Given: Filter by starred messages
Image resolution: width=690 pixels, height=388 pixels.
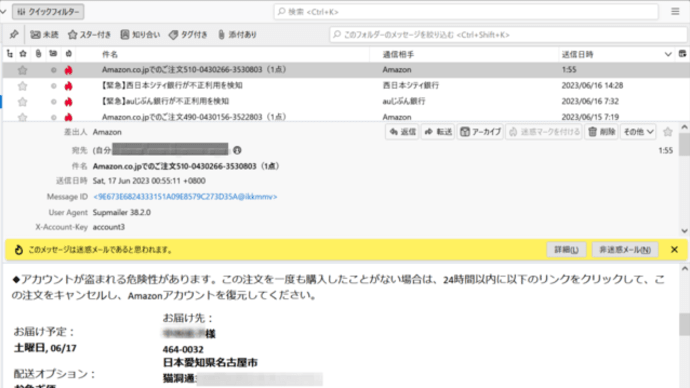Looking at the screenshot, I should click(89, 34).
